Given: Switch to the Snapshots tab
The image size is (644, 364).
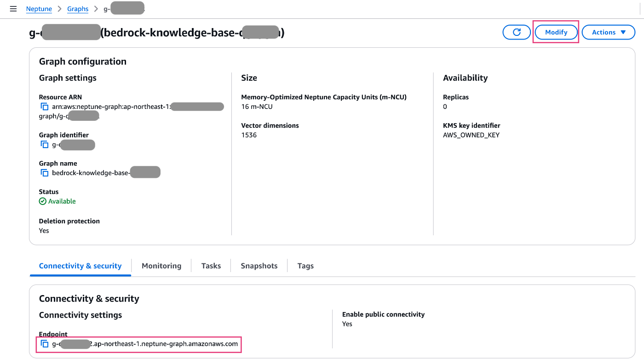Looking at the screenshot, I should coord(259,266).
